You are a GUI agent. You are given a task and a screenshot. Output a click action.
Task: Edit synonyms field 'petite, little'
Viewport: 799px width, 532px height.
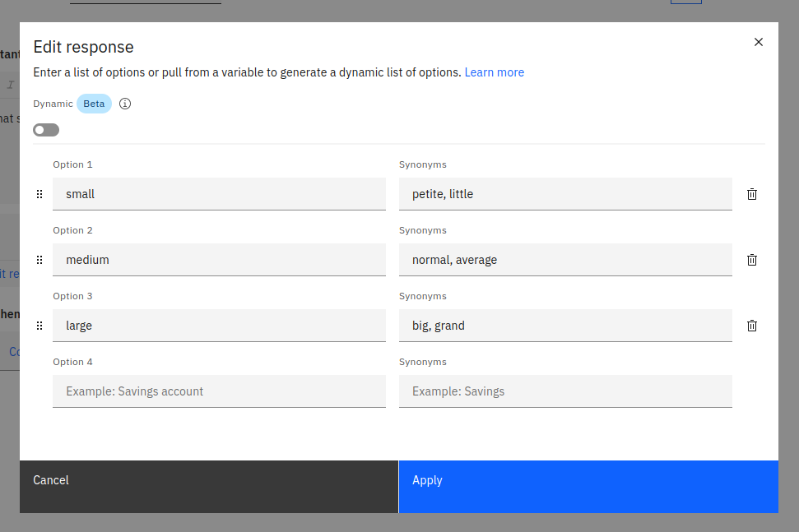point(565,194)
